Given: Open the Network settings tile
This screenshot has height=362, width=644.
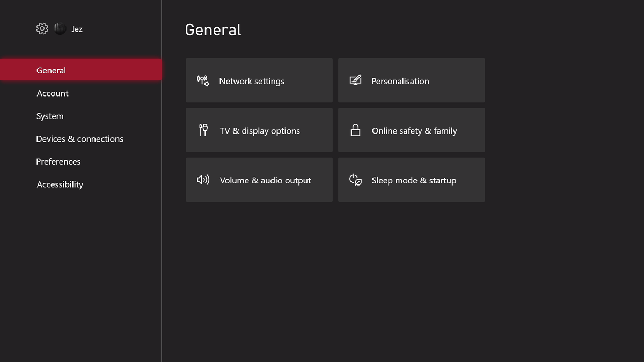Looking at the screenshot, I should (x=259, y=80).
